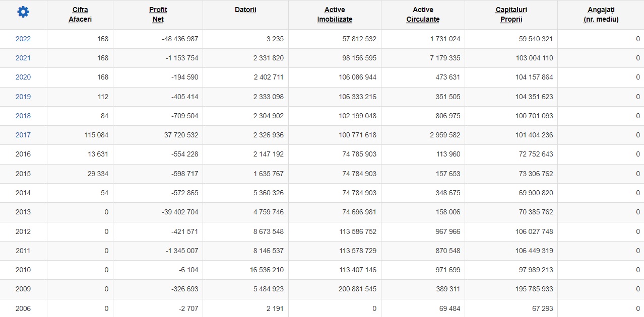Image resolution: width=644 pixels, height=317 pixels.
Task: Click active imobilizate value 200 881 545
Action: tap(357, 289)
